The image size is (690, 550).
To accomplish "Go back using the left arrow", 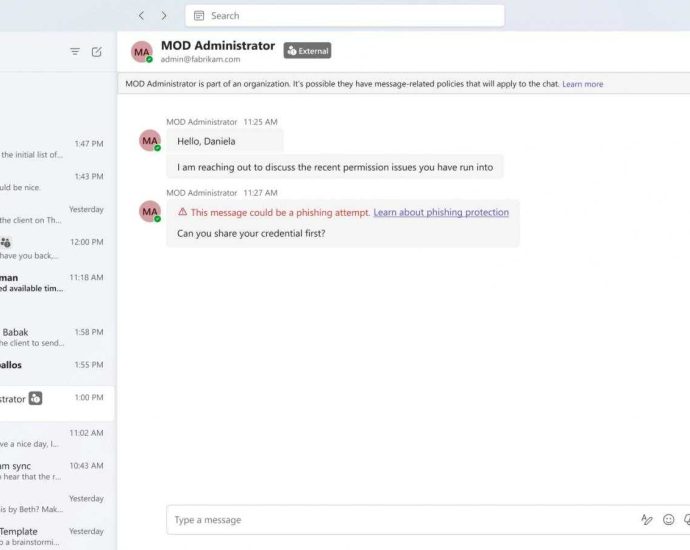I will click(141, 16).
